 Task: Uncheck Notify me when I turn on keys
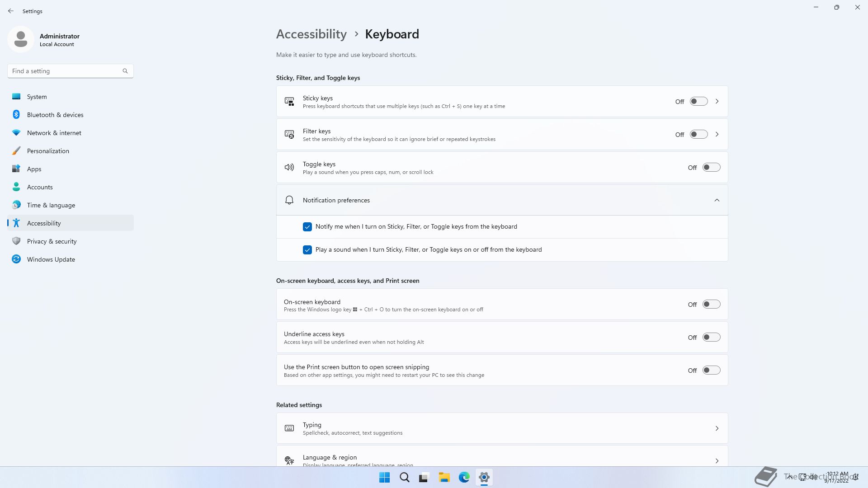tap(307, 227)
